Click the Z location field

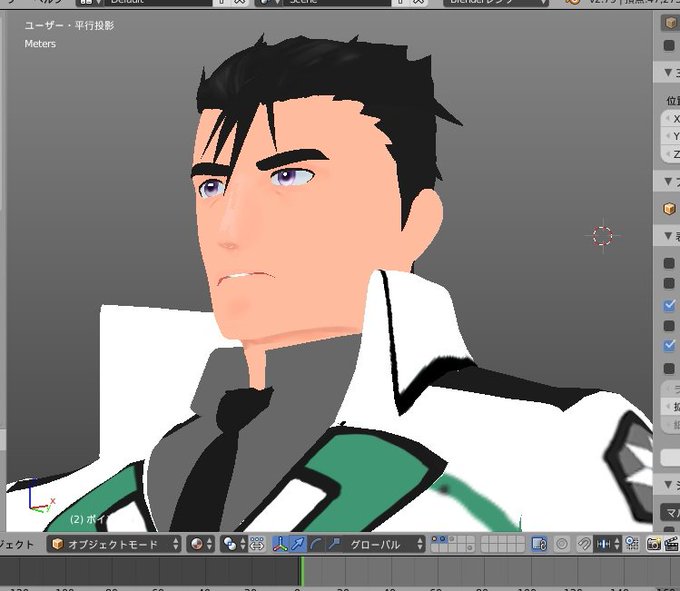pyautogui.click(x=671, y=154)
